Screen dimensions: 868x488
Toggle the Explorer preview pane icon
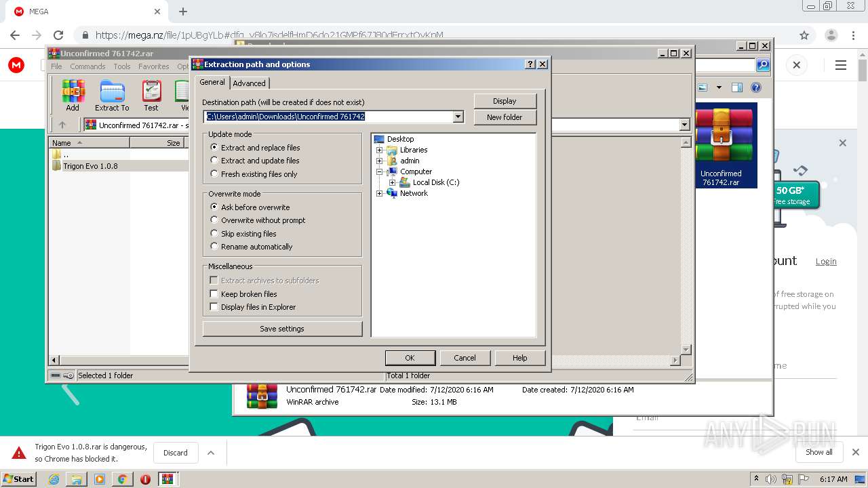(x=737, y=87)
